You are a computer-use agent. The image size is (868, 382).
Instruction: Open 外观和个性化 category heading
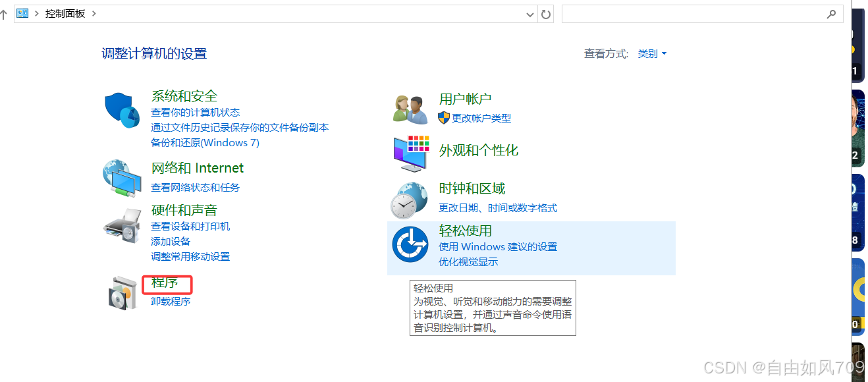[x=479, y=150]
